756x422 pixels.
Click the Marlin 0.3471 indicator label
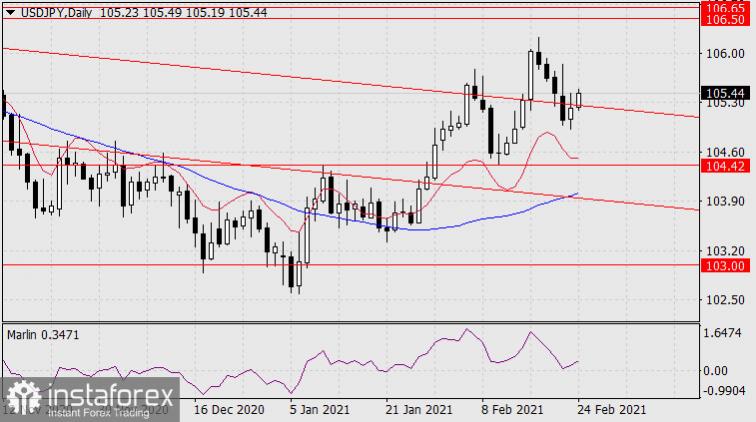(43, 335)
